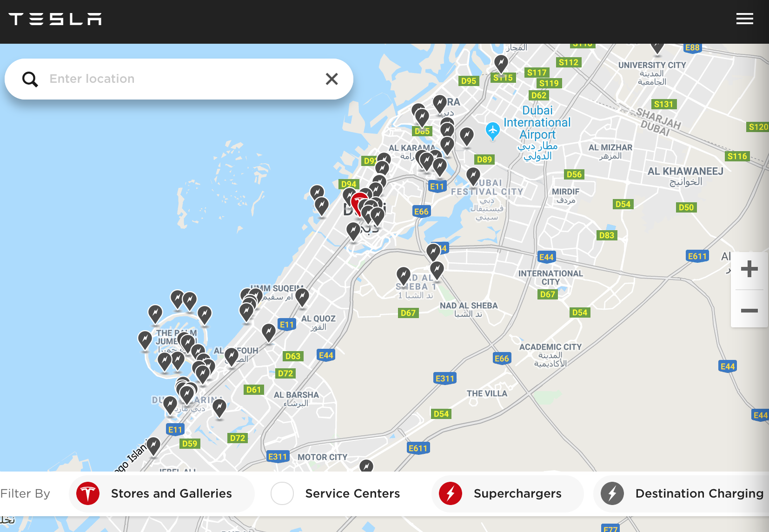Select charger pin near D59 label
The width and height of the screenshot is (769, 532).
point(153,445)
